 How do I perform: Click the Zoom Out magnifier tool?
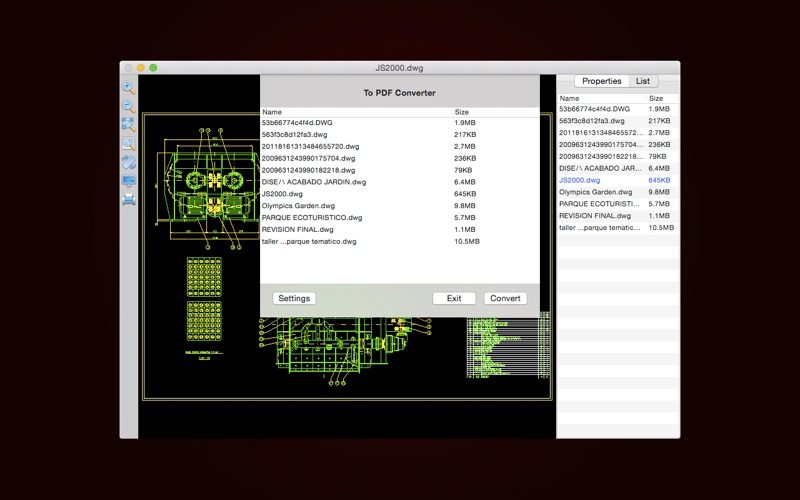click(x=129, y=106)
